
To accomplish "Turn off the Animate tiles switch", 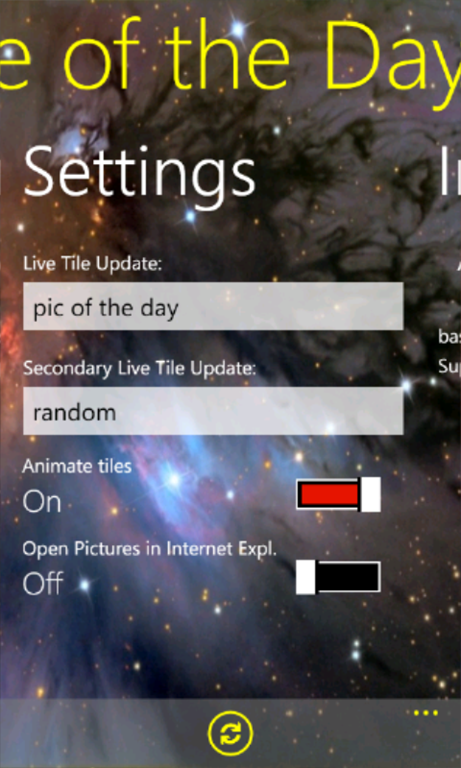I will pos(338,495).
